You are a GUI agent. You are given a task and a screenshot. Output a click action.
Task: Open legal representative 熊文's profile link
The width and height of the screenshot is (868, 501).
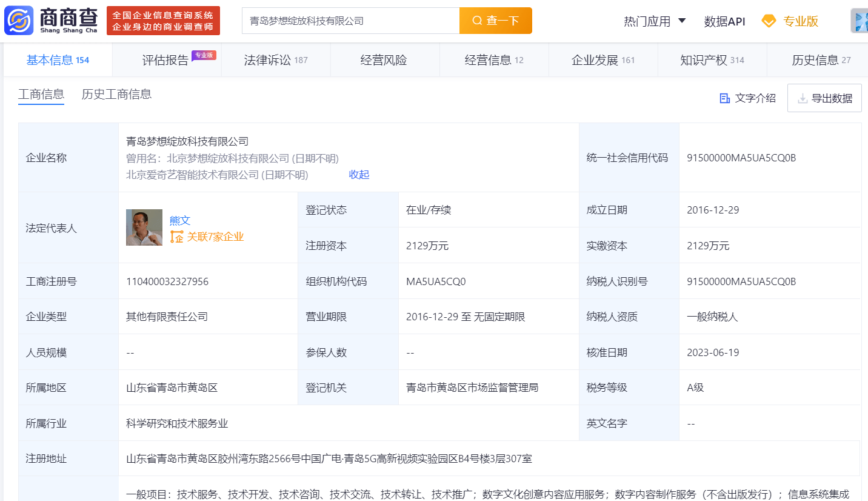(x=180, y=220)
